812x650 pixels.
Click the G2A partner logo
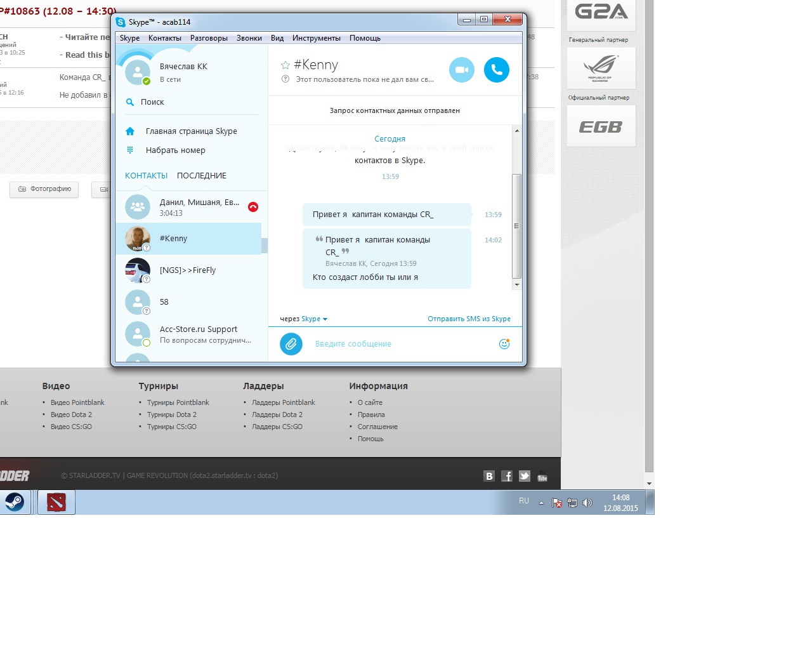coord(601,13)
